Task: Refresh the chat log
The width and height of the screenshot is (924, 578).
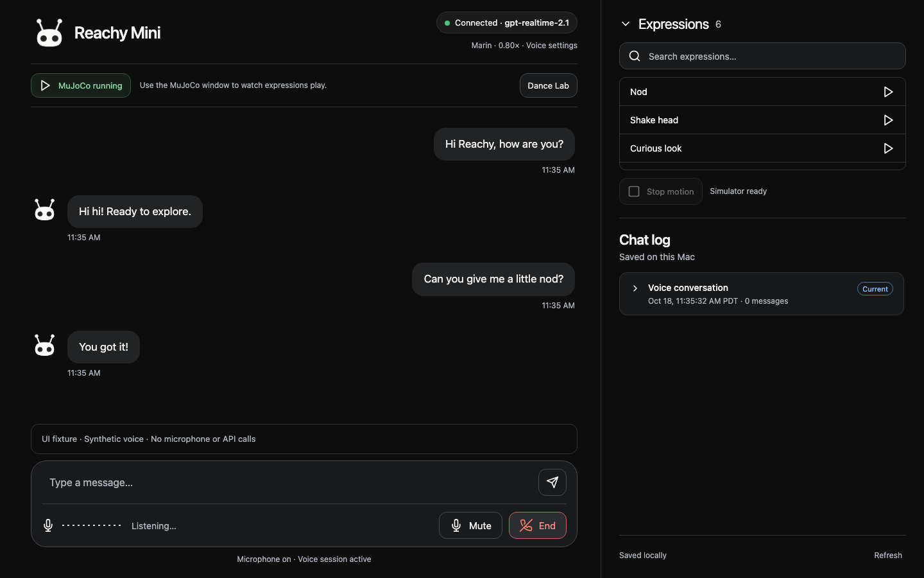Action: pyautogui.click(x=888, y=556)
